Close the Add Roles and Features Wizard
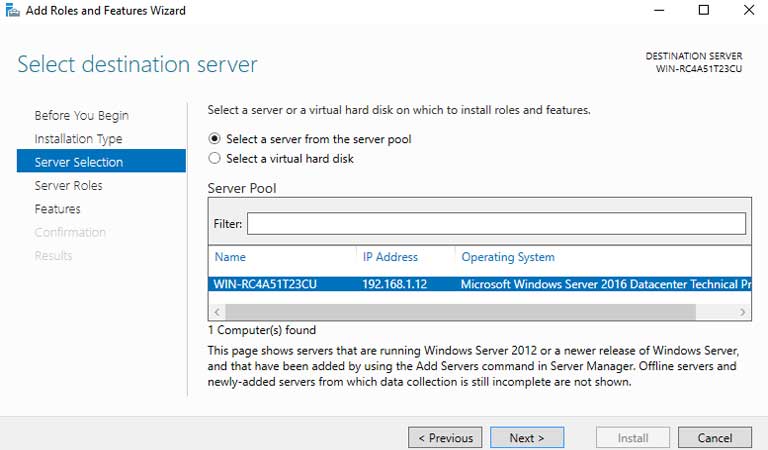Screen dimensions: 768x450 tap(748, 11)
